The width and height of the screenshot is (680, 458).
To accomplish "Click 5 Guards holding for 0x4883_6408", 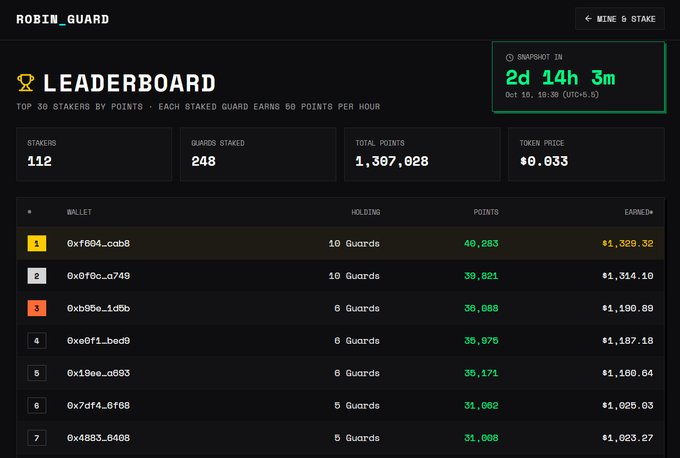I will pos(357,438).
